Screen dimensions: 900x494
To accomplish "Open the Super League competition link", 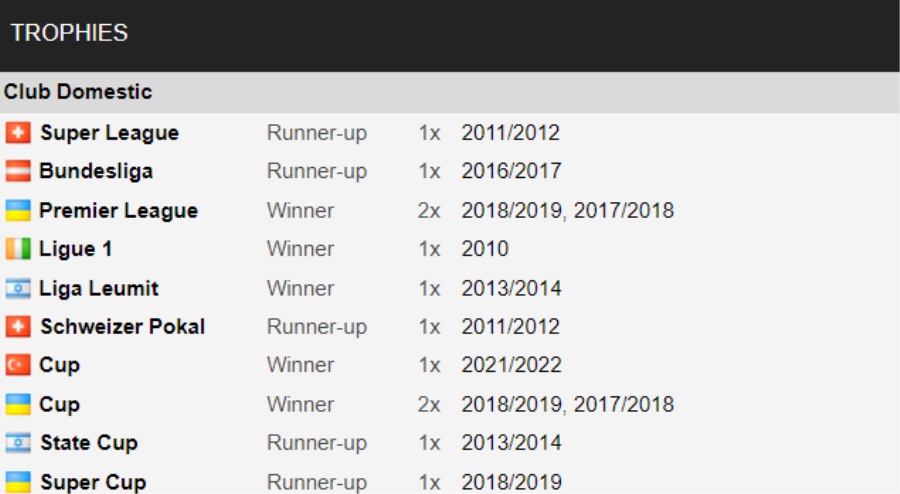I will coord(109,133).
